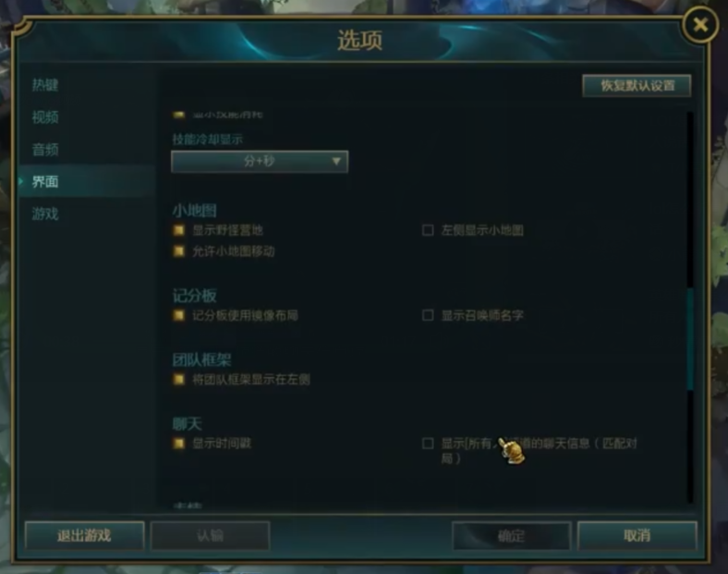728x574 pixels.
Task: Switch to the 视频 settings tab
Action: (x=45, y=117)
